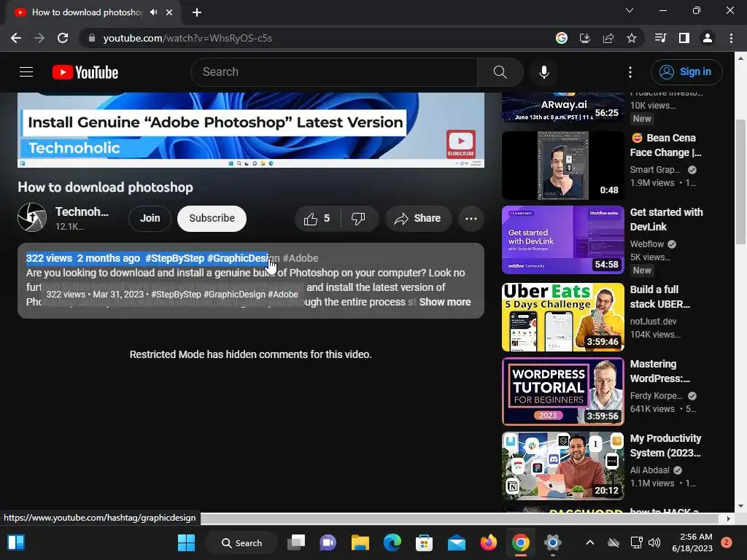Open the notification badge in system tray

click(x=727, y=542)
